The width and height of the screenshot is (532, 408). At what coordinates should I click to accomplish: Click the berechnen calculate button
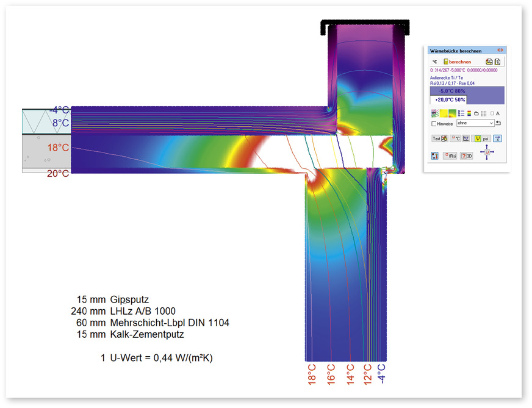coord(457,62)
